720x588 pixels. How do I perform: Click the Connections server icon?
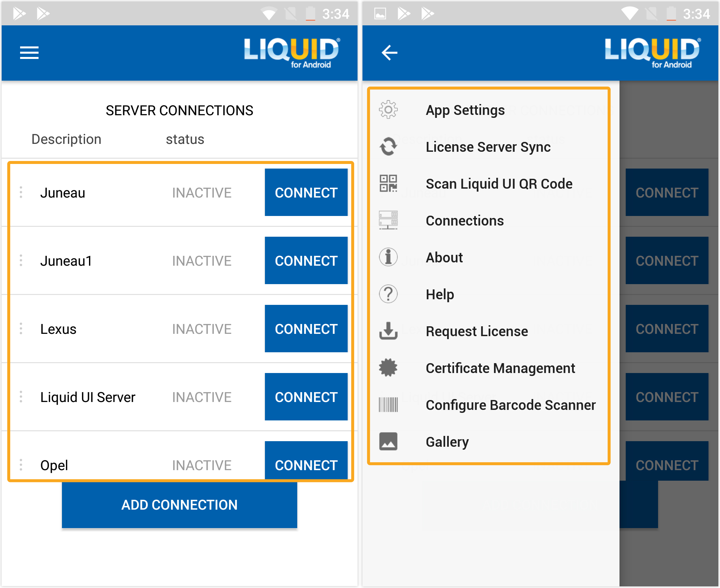388,221
